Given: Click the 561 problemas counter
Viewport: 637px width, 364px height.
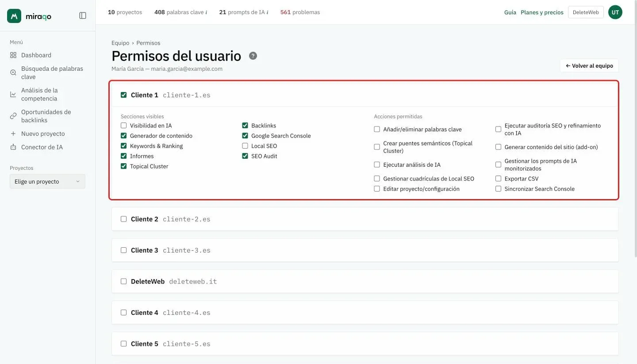Looking at the screenshot, I should pyautogui.click(x=300, y=12).
